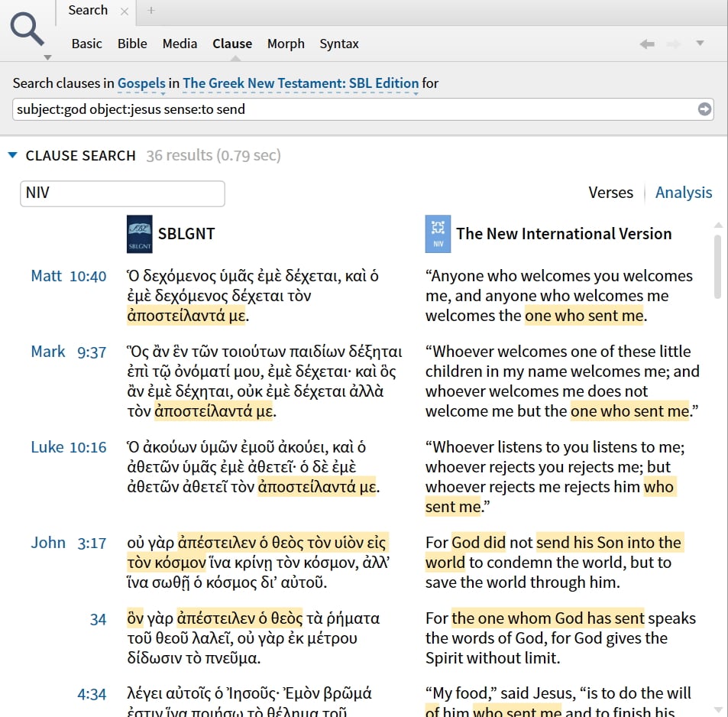The height and width of the screenshot is (717, 728).
Task: Open the Matt 10:40 reference
Action: tap(69, 276)
